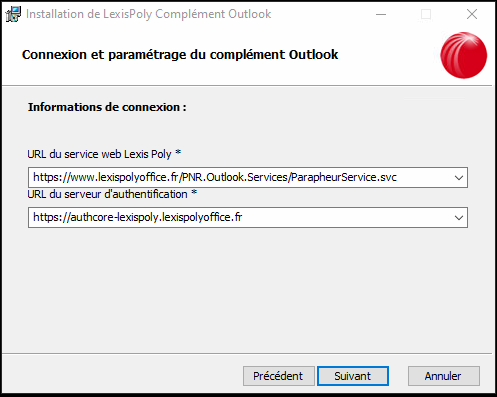Image resolution: width=497 pixels, height=397 pixels.
Task: Click the greyed-out maximize window button
Action: [x=426, y=14]
